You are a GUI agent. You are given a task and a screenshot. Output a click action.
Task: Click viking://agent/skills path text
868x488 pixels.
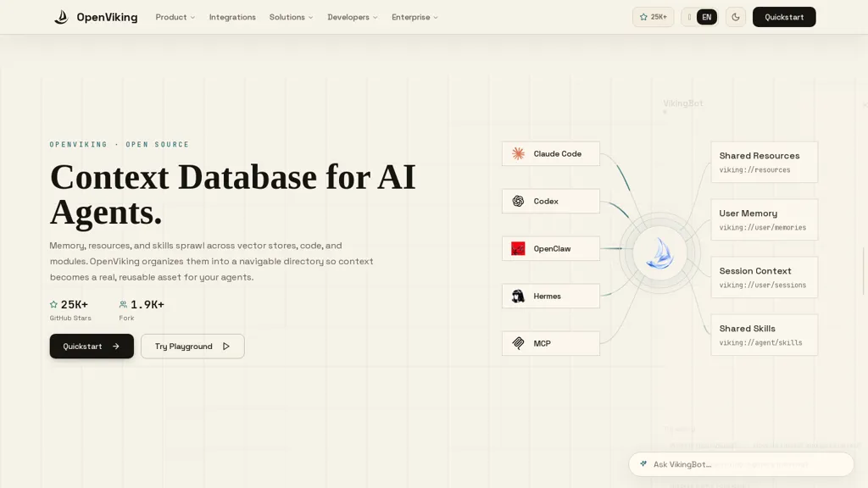pyautogui.click(x=760, y=343)
